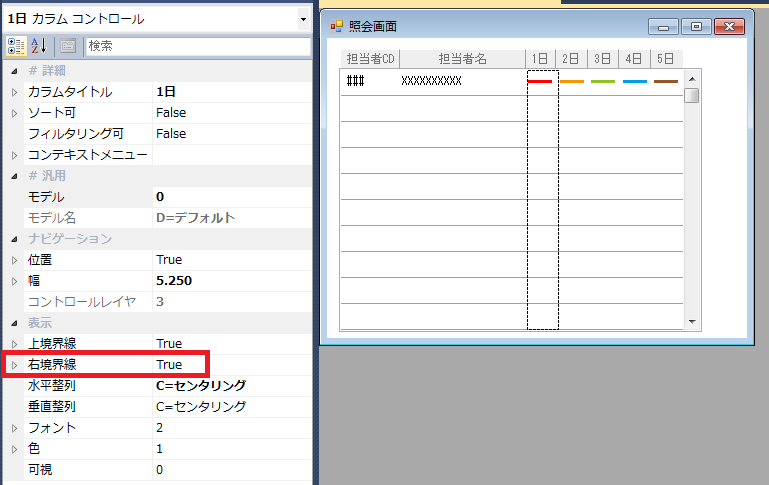Click the 担当者名 column header
Screen dimensions: 769x485
[461, 58]
